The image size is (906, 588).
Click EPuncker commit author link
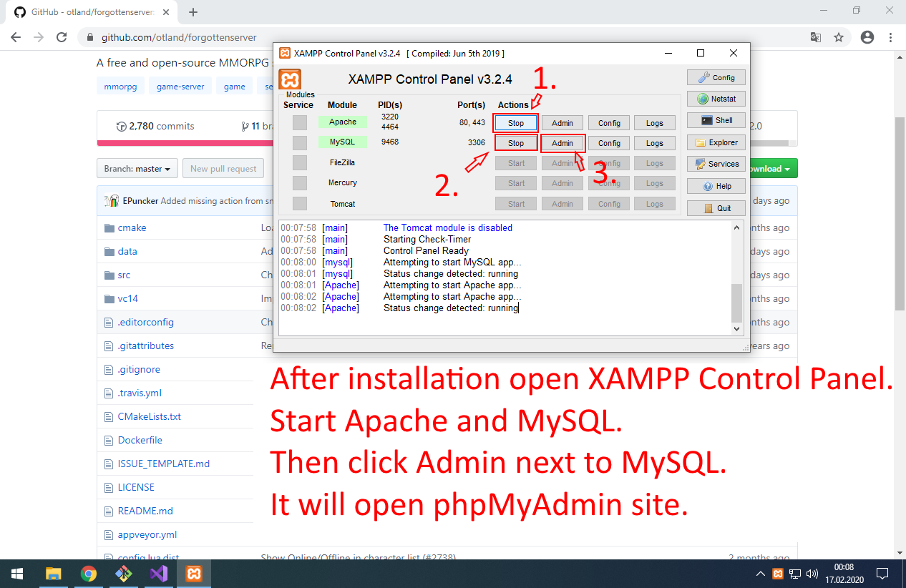pyautogui.click(x=140, y=201)
